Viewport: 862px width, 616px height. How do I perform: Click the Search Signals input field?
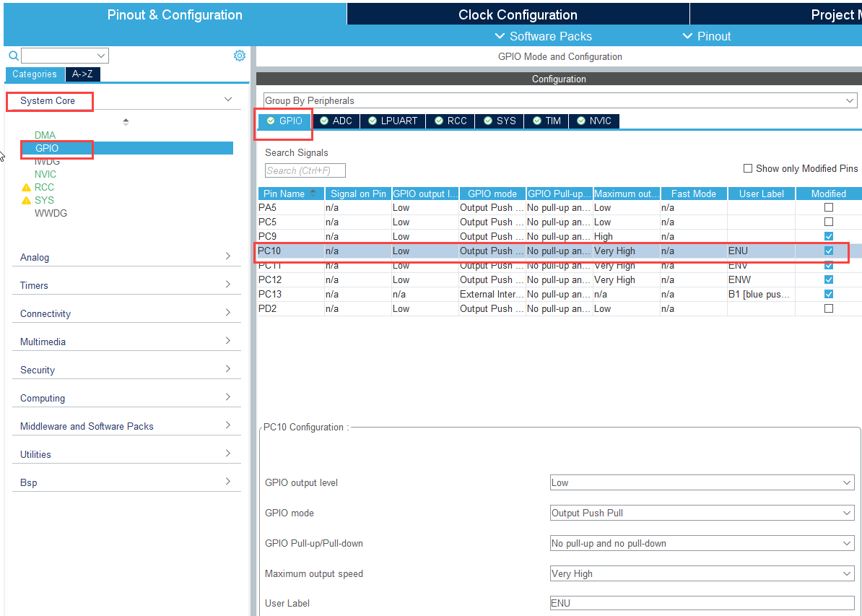tap(305, 170)
